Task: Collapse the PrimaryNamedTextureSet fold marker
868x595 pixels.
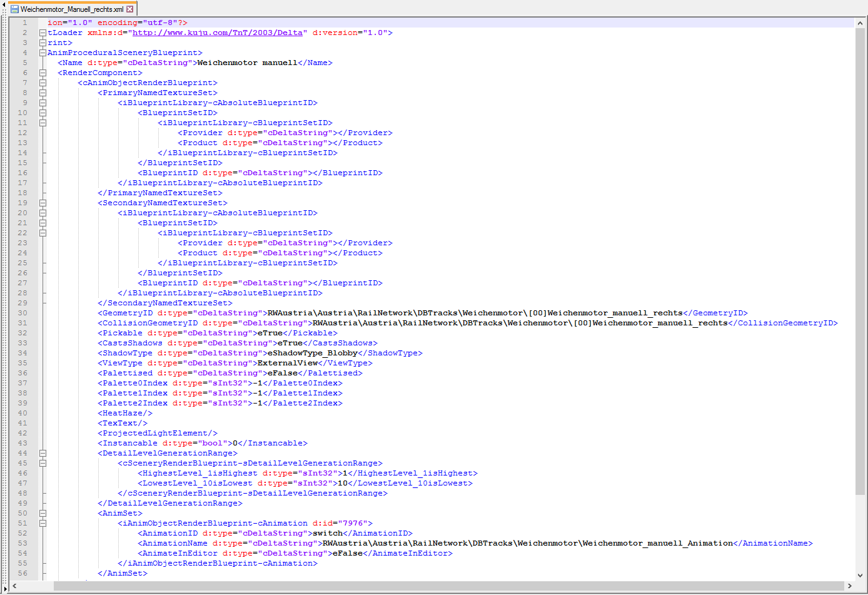Action: pos(43,93)
